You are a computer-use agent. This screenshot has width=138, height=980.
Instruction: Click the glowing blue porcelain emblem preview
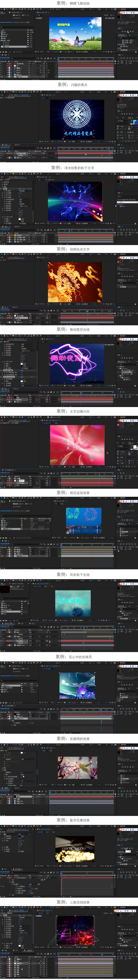click(x=77, y=120)
